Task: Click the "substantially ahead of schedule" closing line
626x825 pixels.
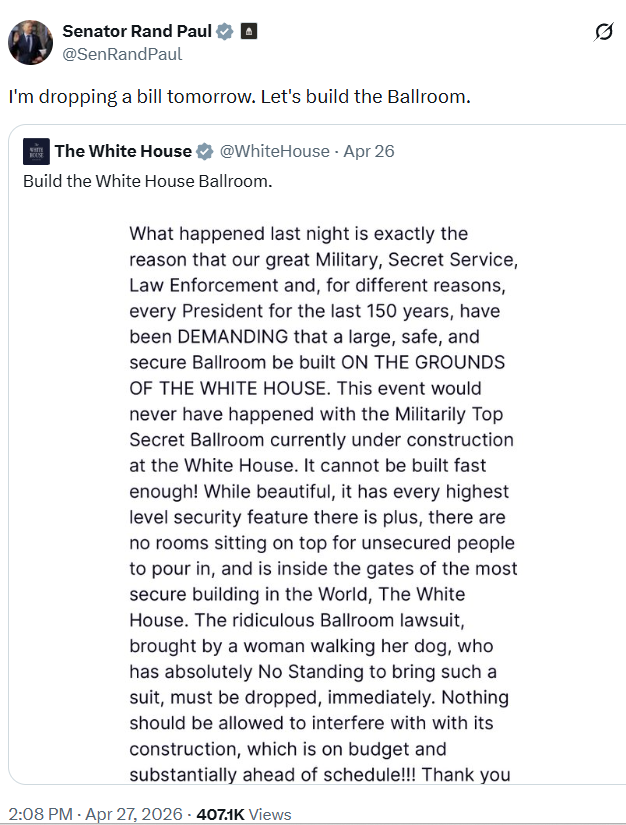Action: point(320,774)
